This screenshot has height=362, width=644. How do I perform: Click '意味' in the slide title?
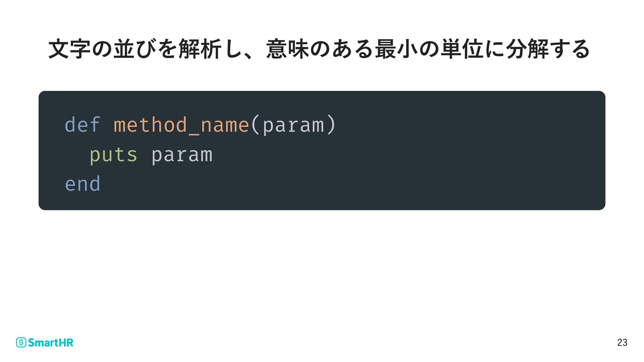click(287, 49)
